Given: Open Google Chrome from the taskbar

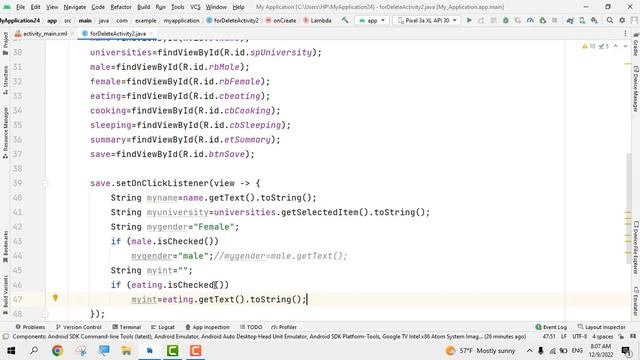Looking at the screenshot, I should [x=58, y=351].
